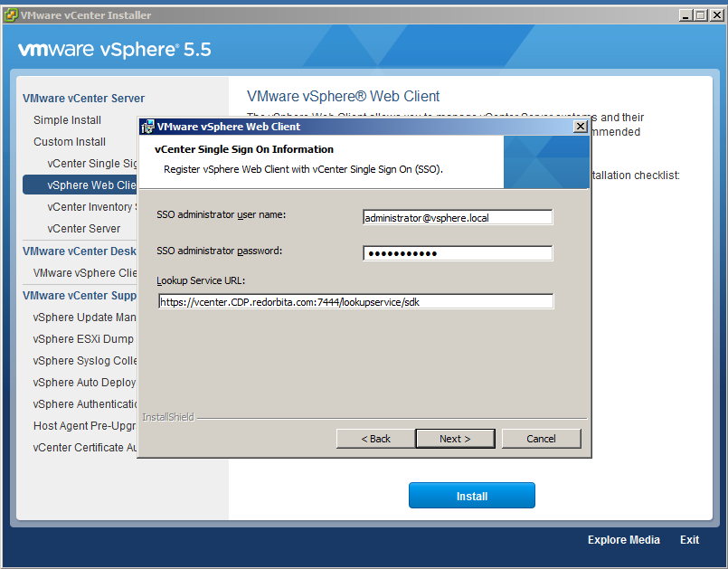
Task: Close the vSphere Web Client dialog
Action: (580, 127)
